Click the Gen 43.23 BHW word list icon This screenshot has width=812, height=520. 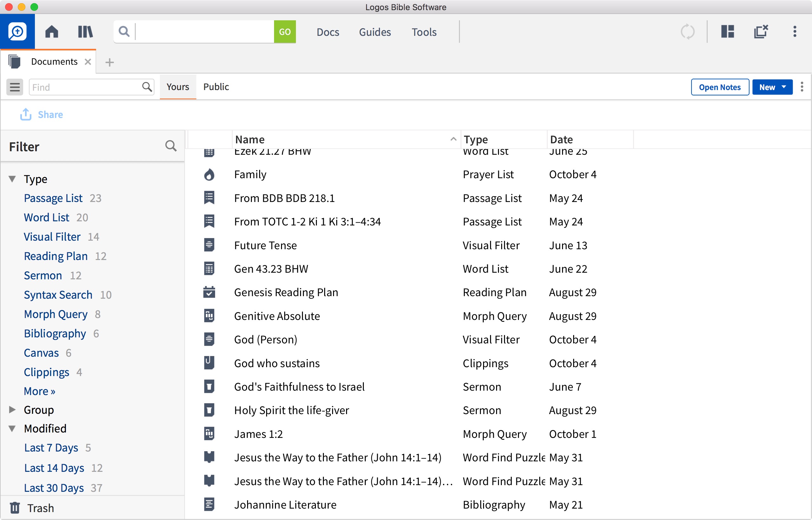pyautogui.click(x=209, y=269)
